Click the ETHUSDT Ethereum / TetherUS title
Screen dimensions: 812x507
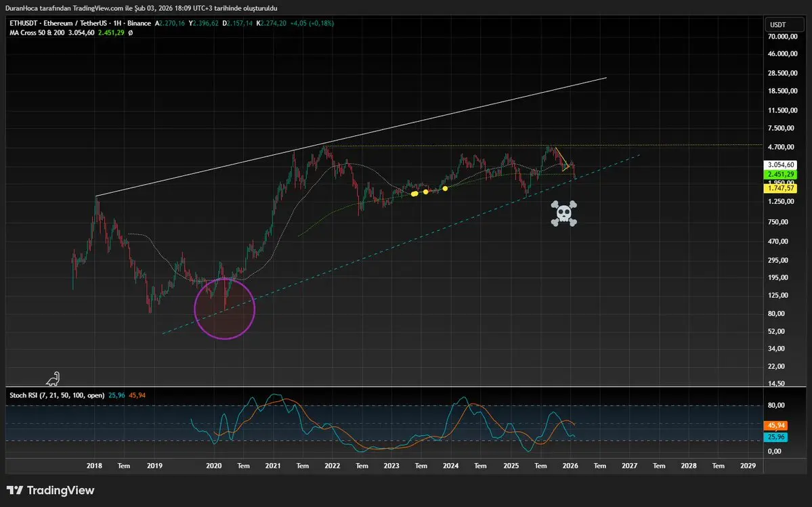pos(81,23)
